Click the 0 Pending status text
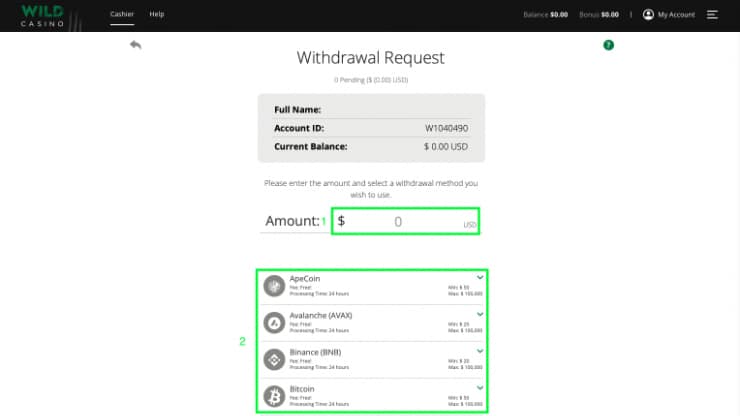This screenshot has height=416, width=740. (x=371, y=80)
